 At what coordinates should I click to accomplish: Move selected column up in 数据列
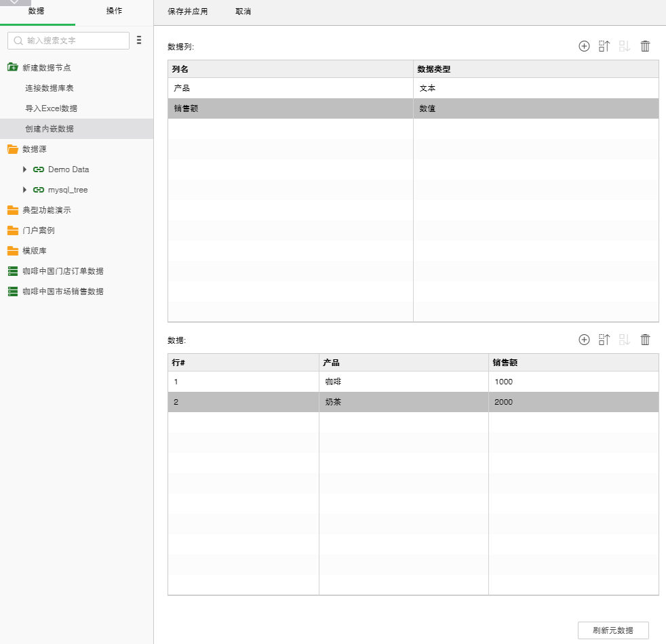pyautogui.click(x=604, y=46)
